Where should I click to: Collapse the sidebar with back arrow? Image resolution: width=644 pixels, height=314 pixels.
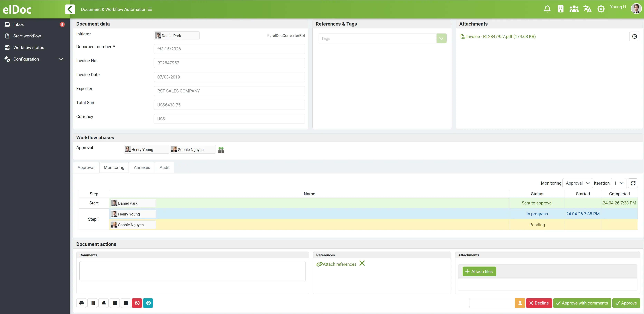point(70,9)
